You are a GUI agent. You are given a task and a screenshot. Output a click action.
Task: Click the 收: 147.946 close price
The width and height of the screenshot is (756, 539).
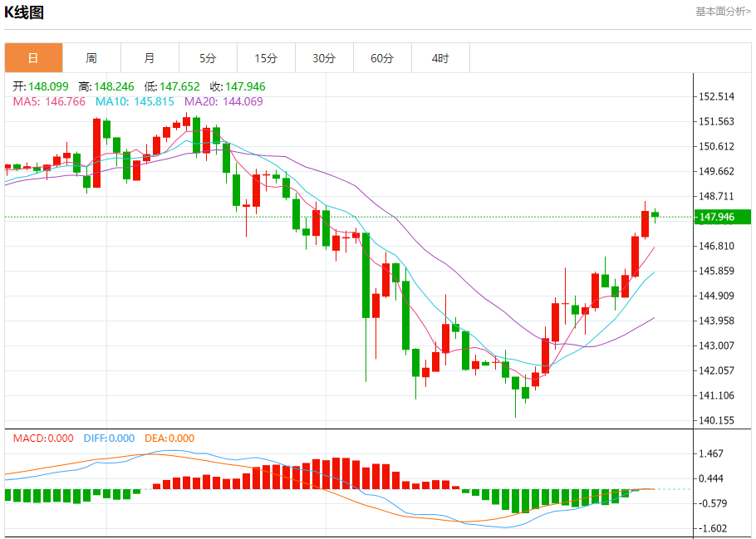point(238,86)
